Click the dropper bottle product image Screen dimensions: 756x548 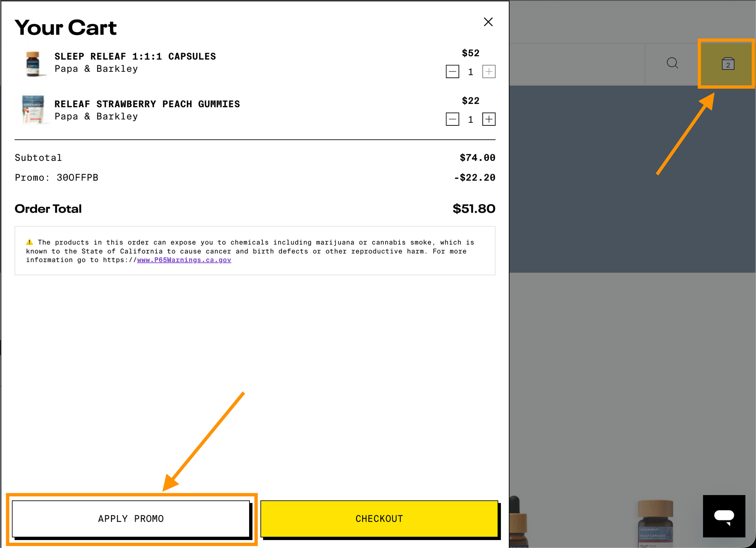(518, 523)
